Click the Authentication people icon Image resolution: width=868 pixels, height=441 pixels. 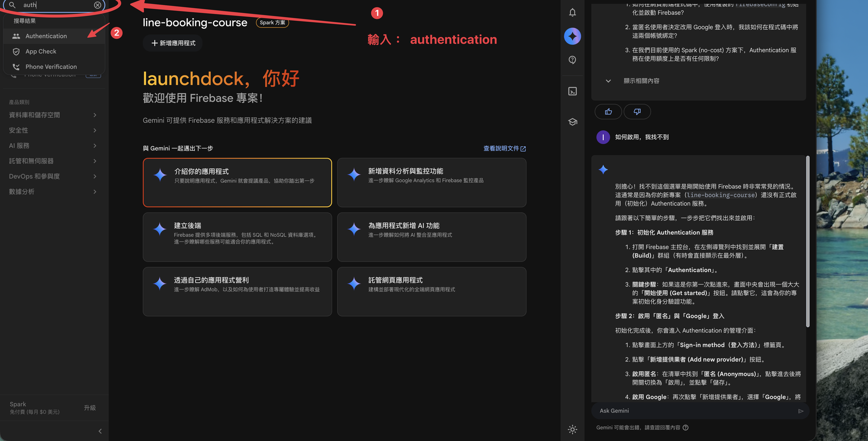(x=16, y=36)
